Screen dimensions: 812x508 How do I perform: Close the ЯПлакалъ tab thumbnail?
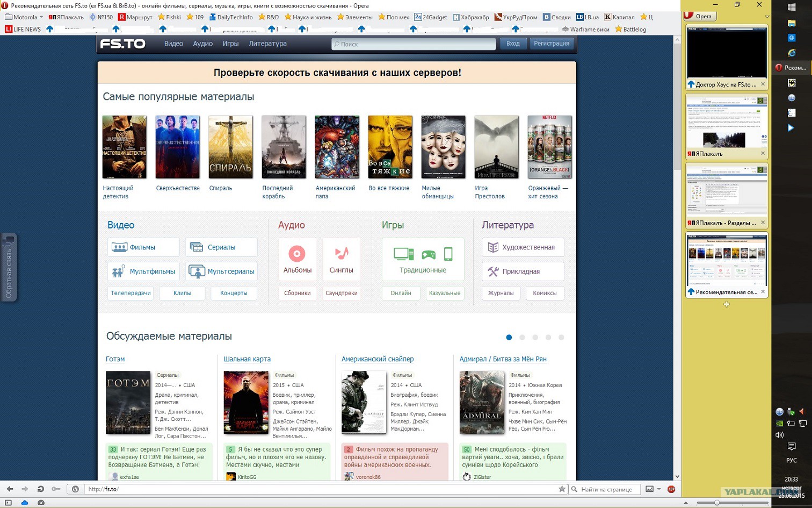point(763,154)
